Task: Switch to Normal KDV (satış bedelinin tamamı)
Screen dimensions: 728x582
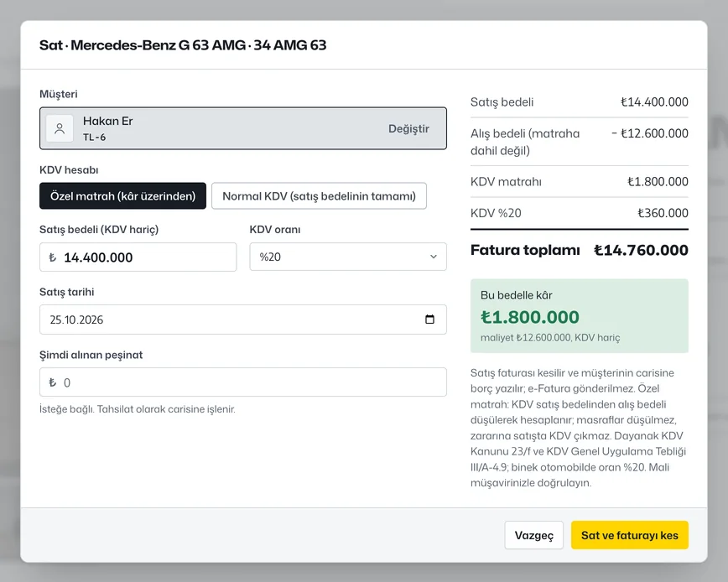Action: 319,196
